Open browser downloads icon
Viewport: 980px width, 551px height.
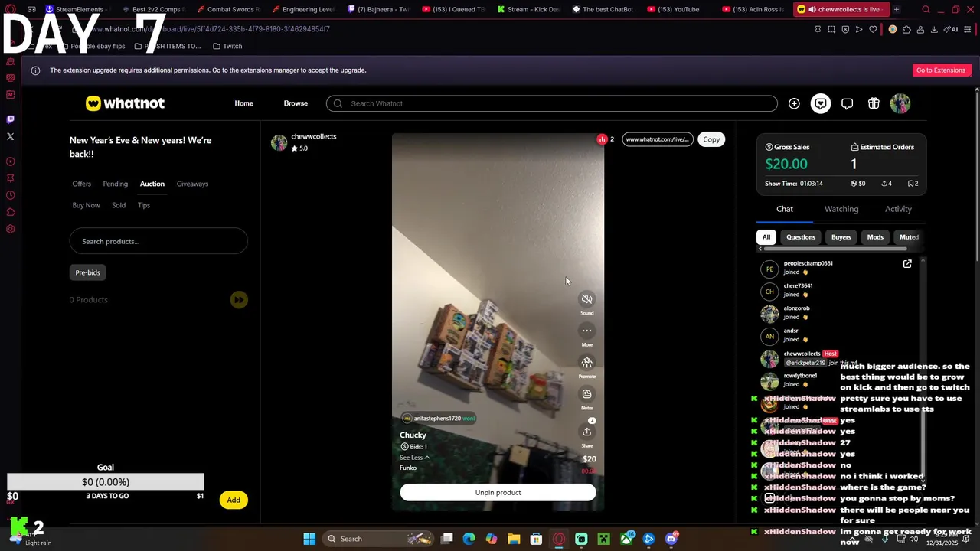point(934,29)
